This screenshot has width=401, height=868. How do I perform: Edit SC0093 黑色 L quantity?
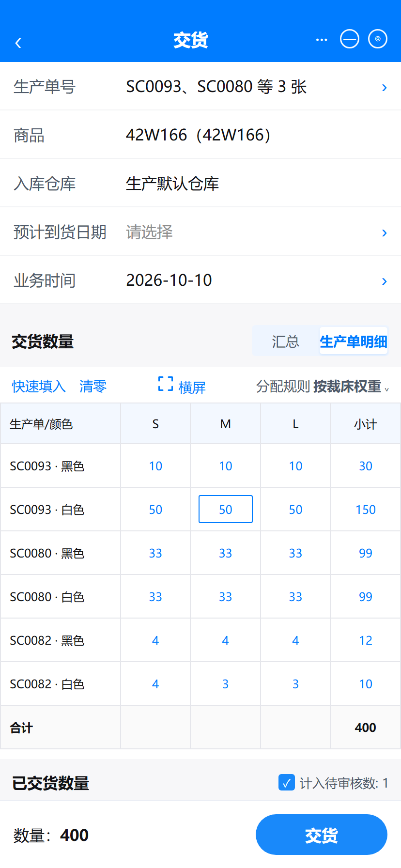295,466
